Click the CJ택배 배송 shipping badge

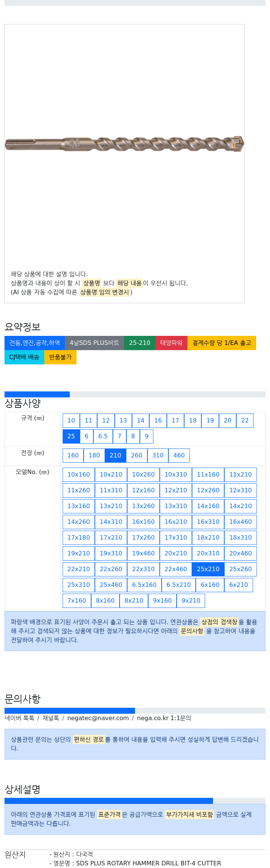(x=24, y=357)
